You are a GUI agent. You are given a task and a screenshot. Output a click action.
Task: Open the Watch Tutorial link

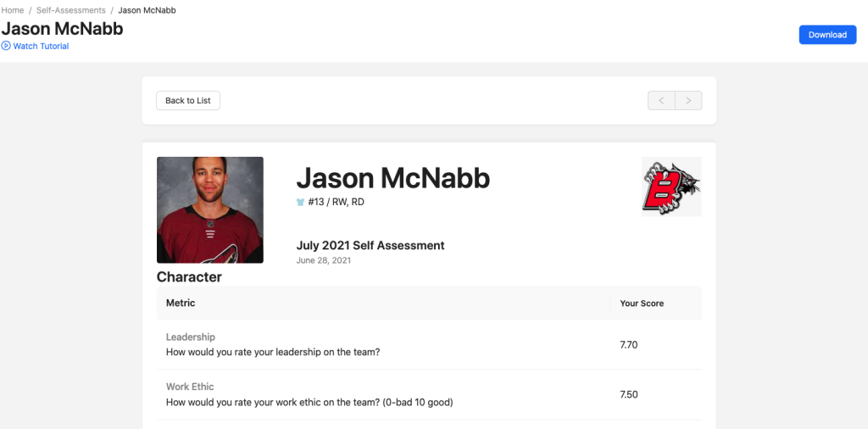41,46
